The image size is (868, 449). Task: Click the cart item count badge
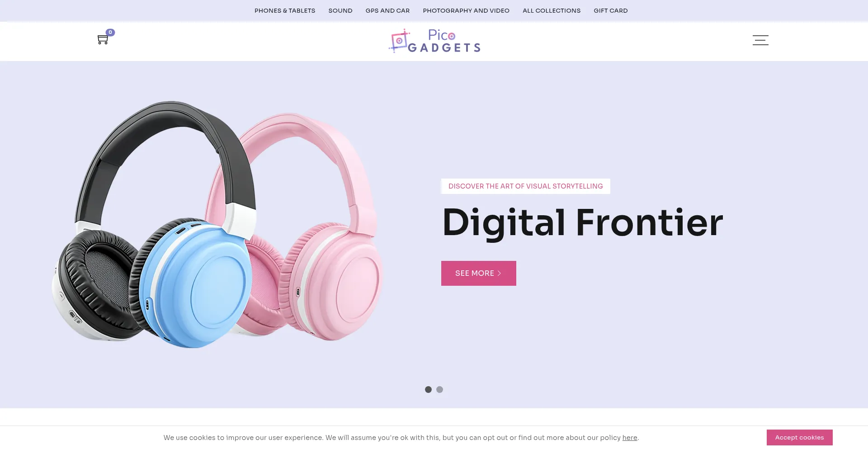coord(110,33)
